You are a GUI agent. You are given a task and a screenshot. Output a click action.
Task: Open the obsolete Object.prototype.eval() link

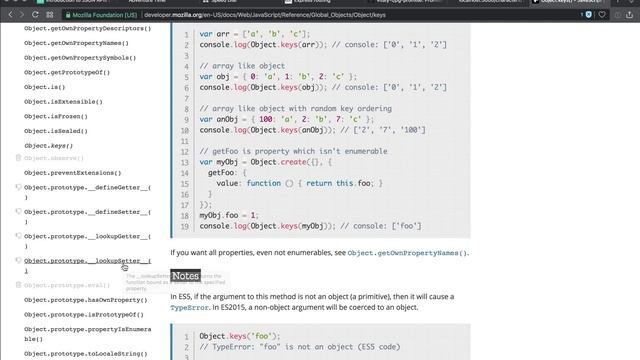(67, 285)
